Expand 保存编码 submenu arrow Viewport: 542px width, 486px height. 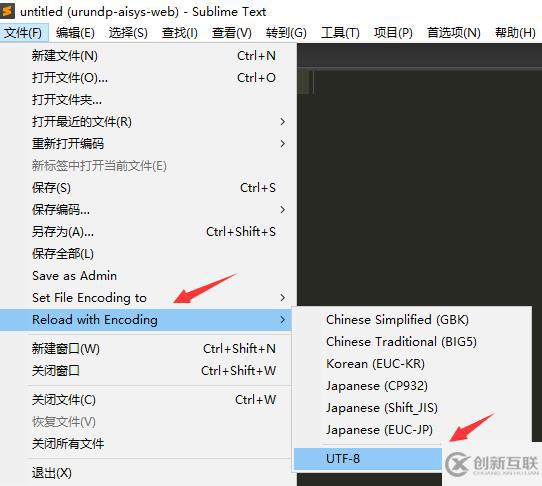(x=282, y=209)
